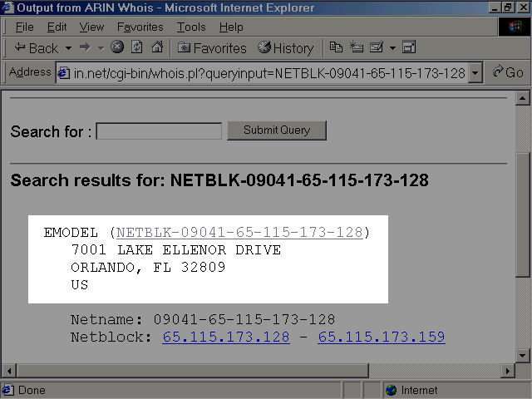Image resolution: width=532 pixels, height=399 pixels.
Task: Click the Netname value 09041-65-115-173-128
Action: tap(244, 319)
